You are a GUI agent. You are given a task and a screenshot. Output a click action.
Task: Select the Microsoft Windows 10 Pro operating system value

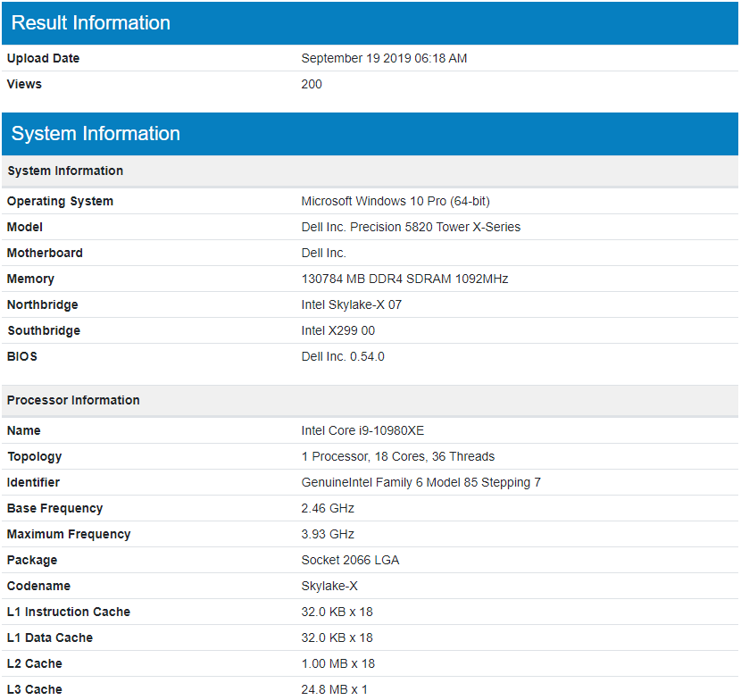[x=396, y=201]
